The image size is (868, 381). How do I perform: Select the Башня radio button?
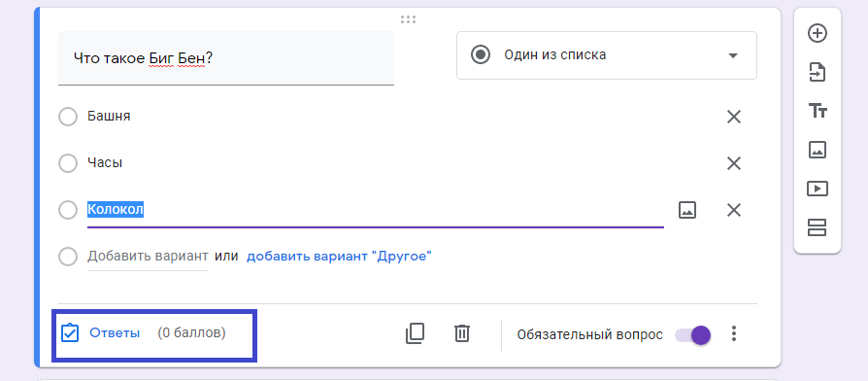(68, 117)
